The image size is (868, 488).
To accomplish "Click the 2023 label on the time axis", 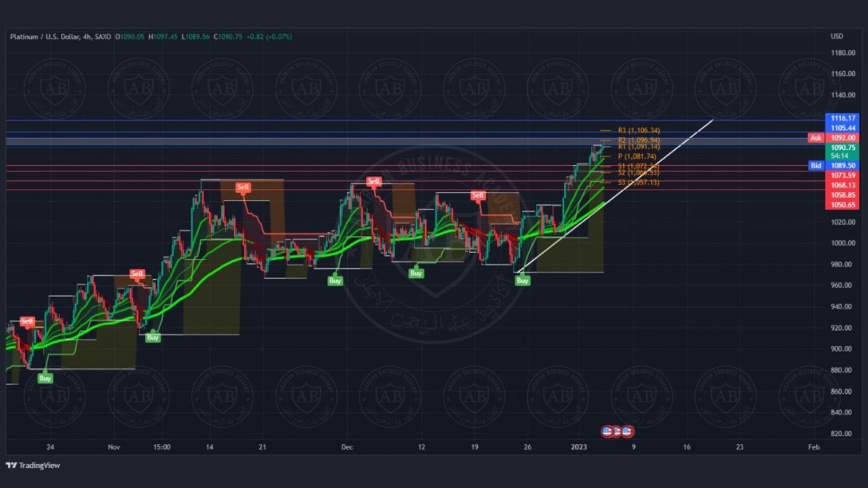I will pos(579,447).
